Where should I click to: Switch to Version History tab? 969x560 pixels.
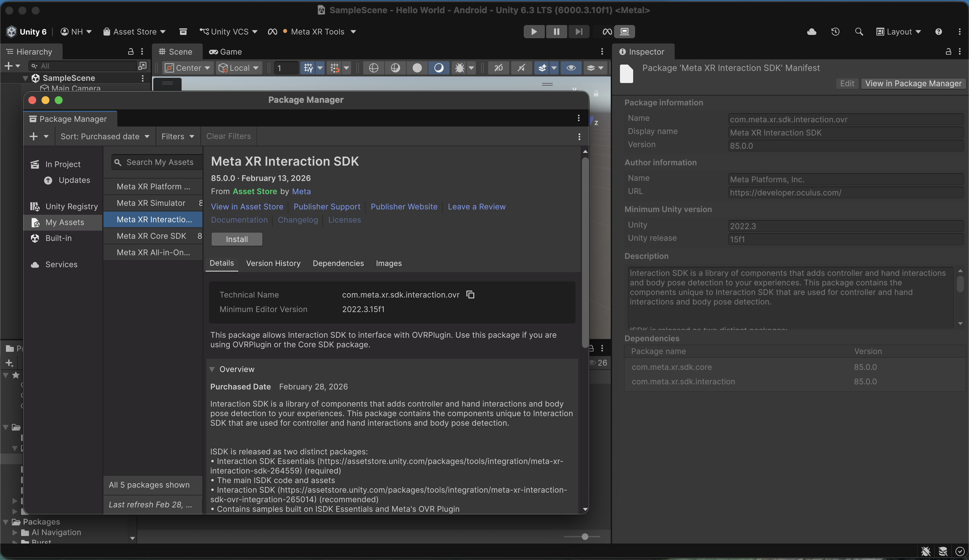[x=273, y=263]
